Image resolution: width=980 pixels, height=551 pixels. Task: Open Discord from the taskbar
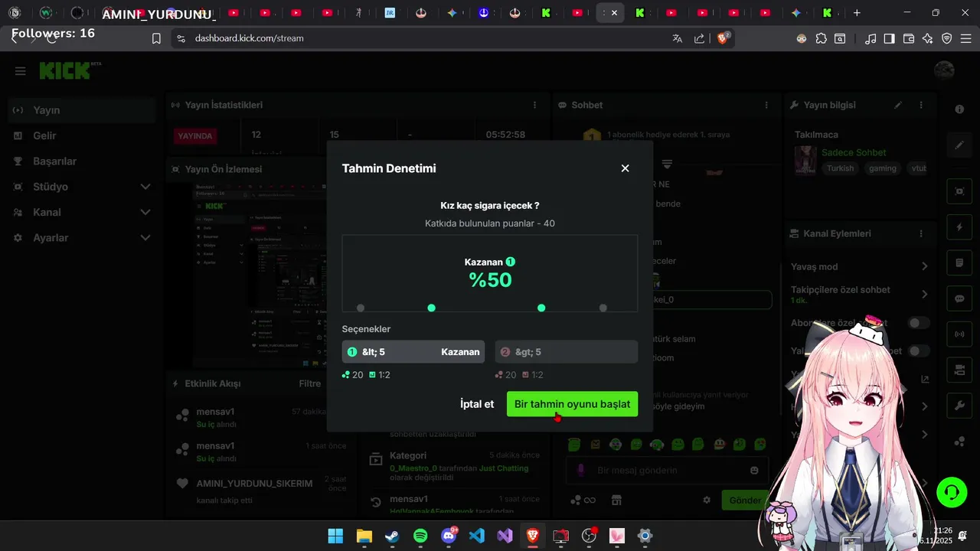(x=449, y=536)
